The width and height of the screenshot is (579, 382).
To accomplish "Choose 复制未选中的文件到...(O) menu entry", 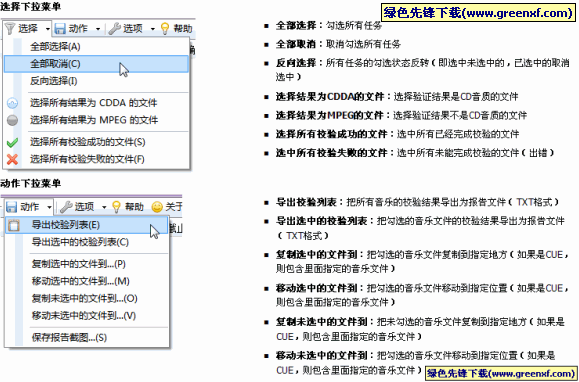I will (87, 299).
